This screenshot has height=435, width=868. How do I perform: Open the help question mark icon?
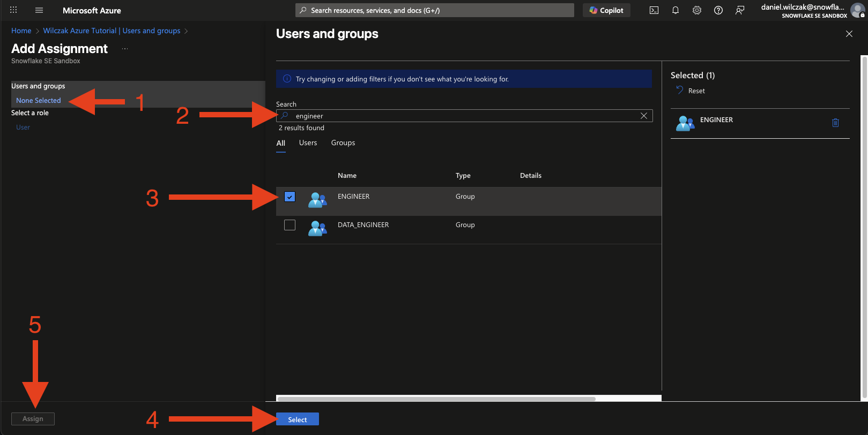(x=718, y=10)
